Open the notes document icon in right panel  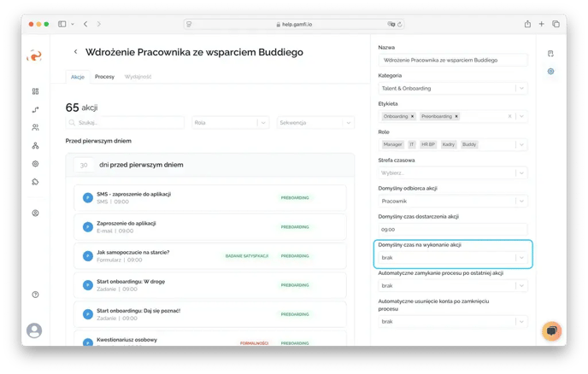pyautogui.click(x=550, y=53)
